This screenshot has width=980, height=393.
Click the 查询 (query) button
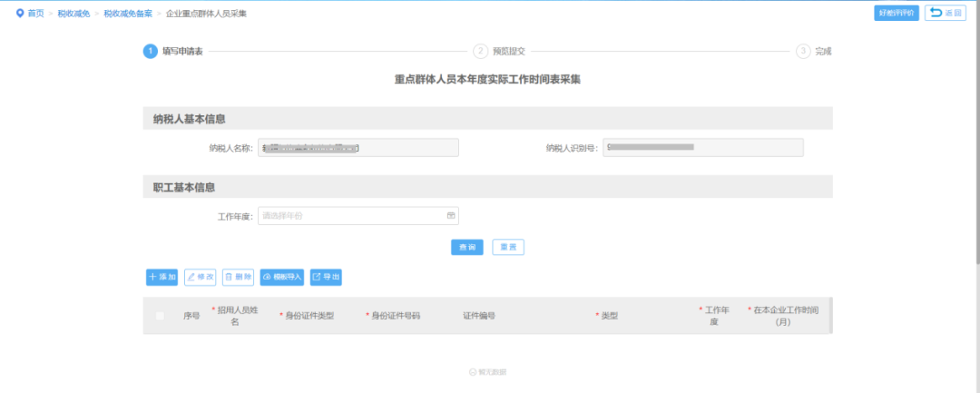point(466,247)
